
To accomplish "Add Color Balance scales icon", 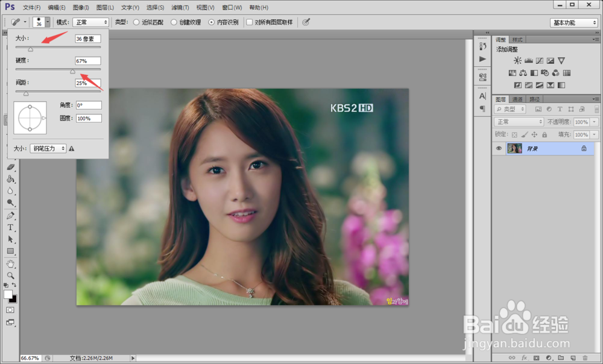I will [x=523, y=73].
